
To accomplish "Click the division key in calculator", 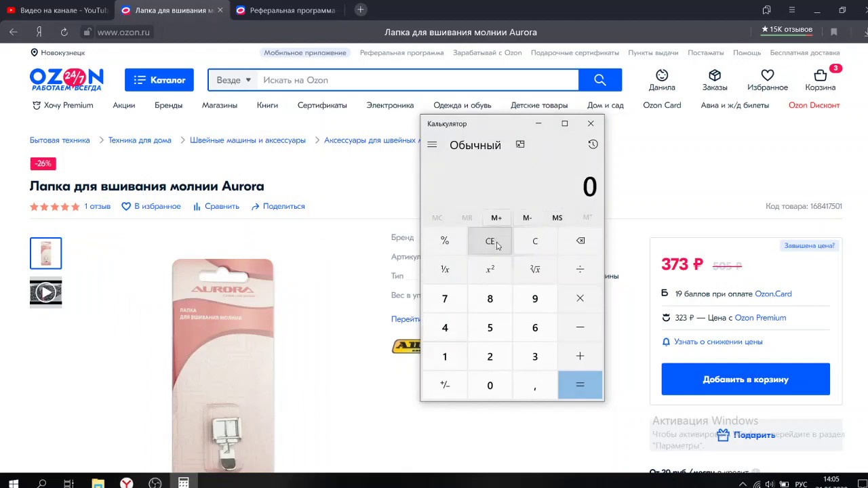I will click(580, 270).
